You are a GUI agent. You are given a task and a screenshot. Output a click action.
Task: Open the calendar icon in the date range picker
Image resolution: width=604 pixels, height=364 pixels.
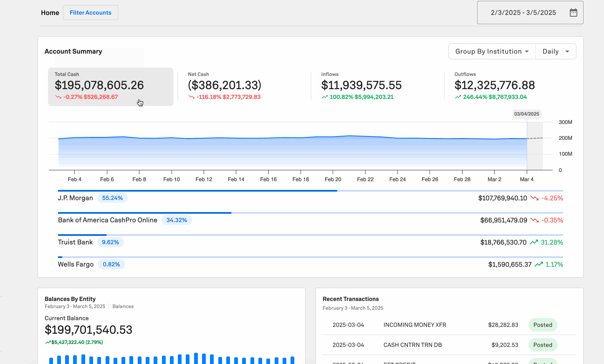click(x=574, y=12)
